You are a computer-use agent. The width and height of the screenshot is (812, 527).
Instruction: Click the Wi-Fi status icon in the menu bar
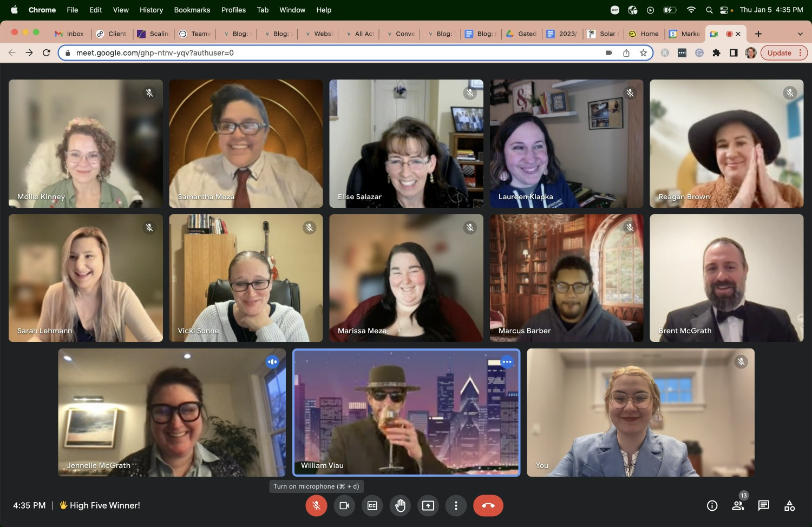click(x=691, y=10)
